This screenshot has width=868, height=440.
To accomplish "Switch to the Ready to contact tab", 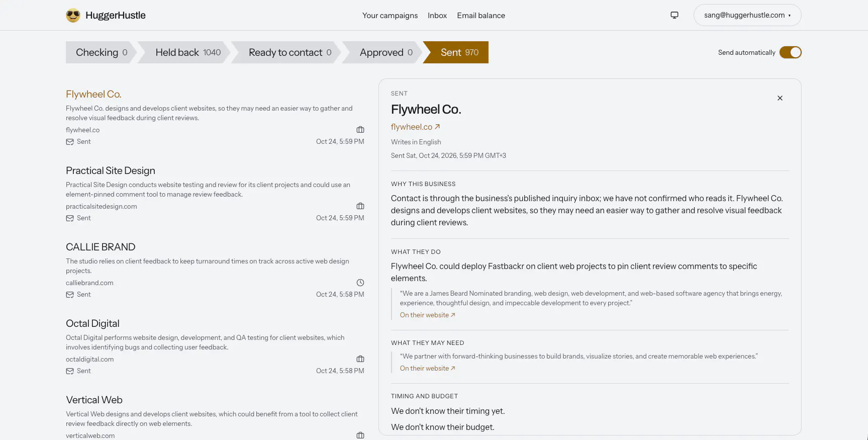I will [x=286, y=52].
